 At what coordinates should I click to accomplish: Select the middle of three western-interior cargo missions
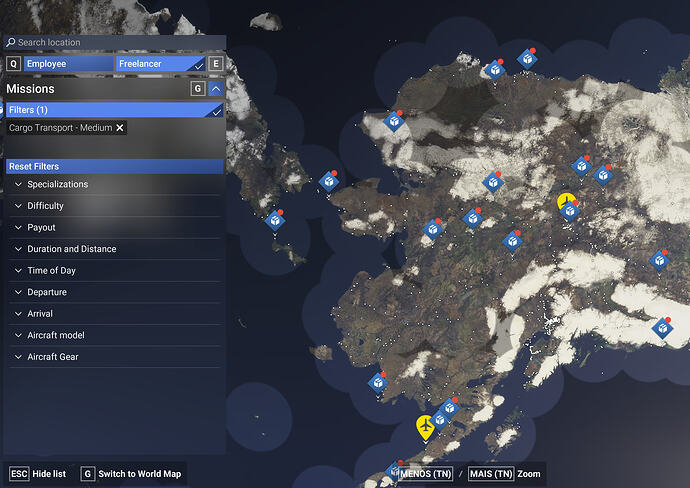click(473, 218)
